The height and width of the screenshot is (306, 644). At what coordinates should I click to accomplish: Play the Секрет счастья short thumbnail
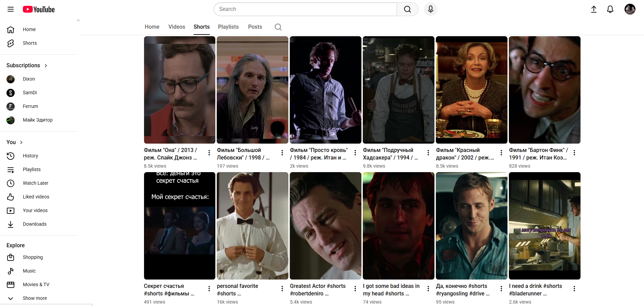coord(180,226)
